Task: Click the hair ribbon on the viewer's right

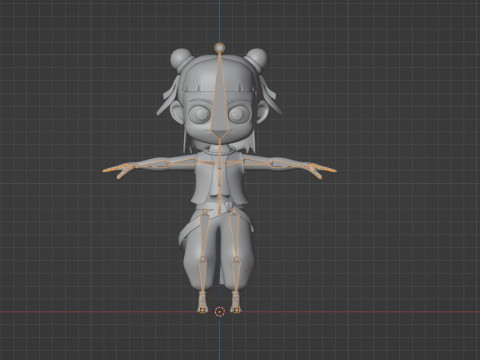Action: point(269,95)
